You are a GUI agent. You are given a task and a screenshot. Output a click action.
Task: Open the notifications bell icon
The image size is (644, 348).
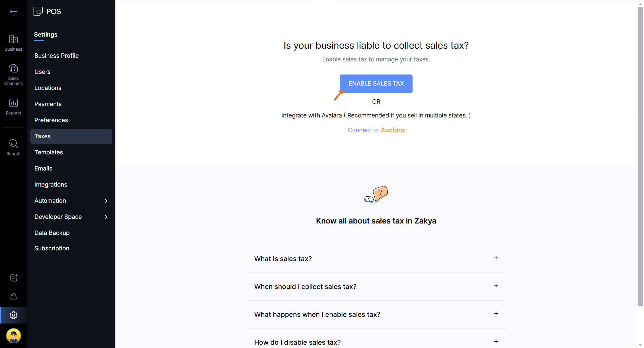tap(13, 297)
